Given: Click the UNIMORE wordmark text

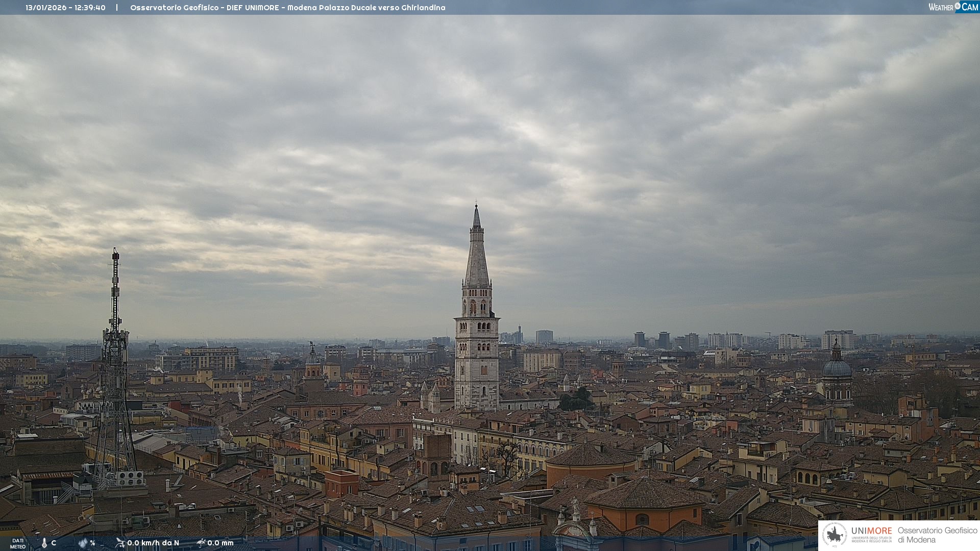Looking at the screenshot, I should (871, 531).
